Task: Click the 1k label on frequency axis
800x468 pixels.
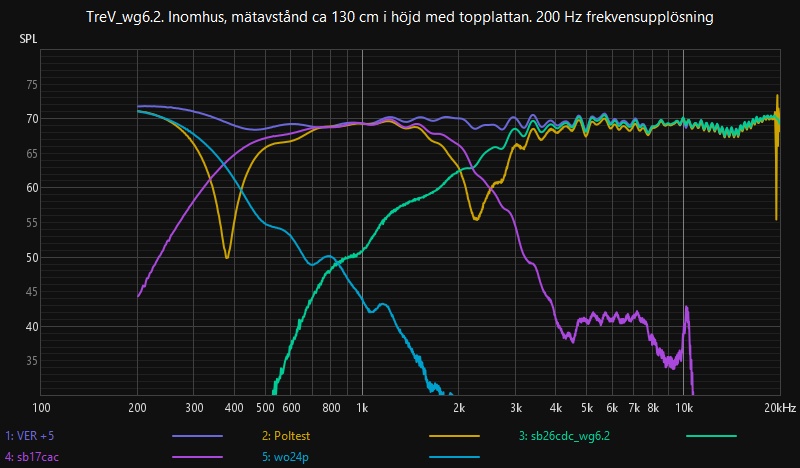Action: pyautogui.click(x=362, y=408)
